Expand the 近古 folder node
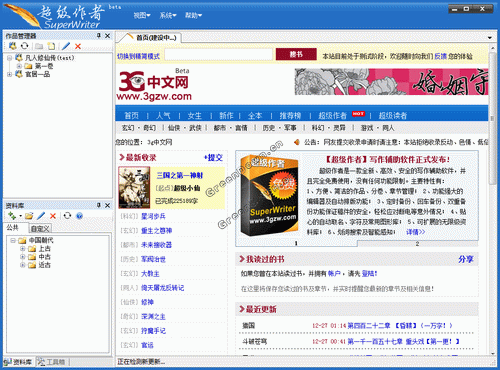The height and width of the screenshot is (370, 500). click(22, 265)
